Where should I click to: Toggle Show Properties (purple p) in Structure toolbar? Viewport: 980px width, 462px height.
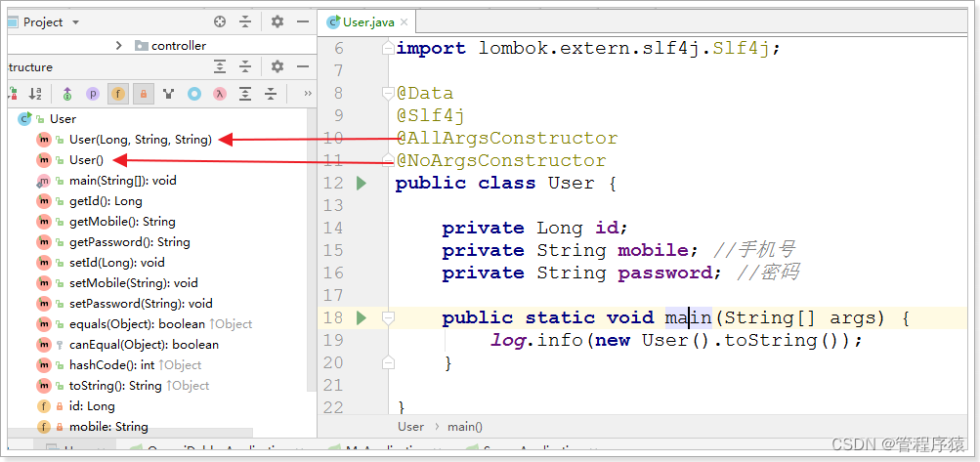tap(93, 94)
